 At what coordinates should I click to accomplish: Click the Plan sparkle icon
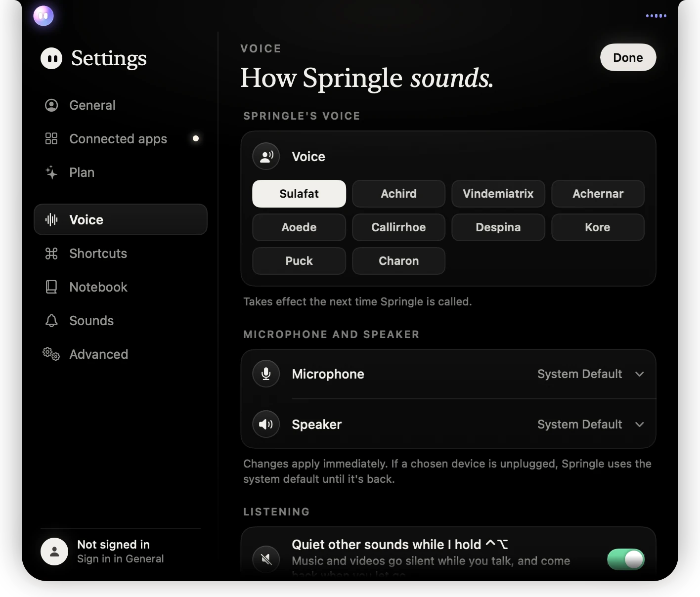click(x=51, y=172)
